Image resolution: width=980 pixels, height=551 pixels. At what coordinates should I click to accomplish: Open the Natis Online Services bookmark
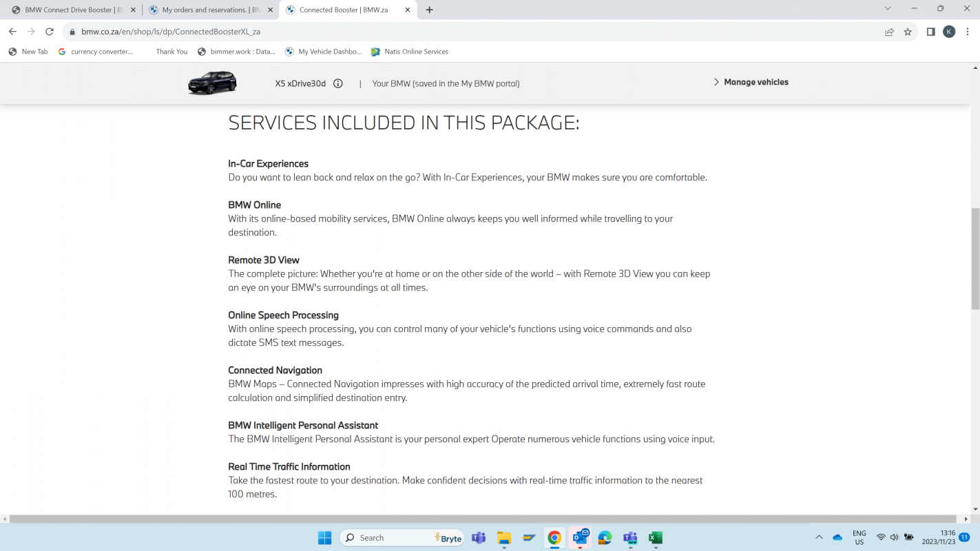[x=410, y=52]
